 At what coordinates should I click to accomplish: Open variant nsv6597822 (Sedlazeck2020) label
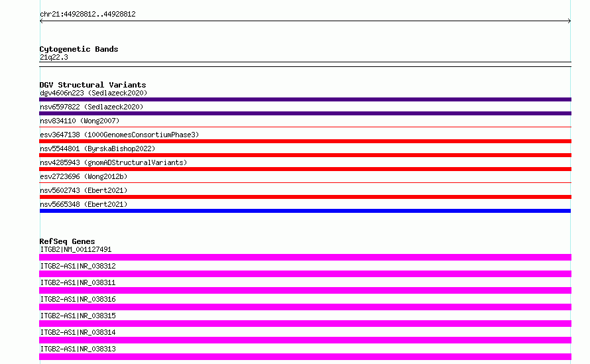pyautogui.click(x=91, y=107)
